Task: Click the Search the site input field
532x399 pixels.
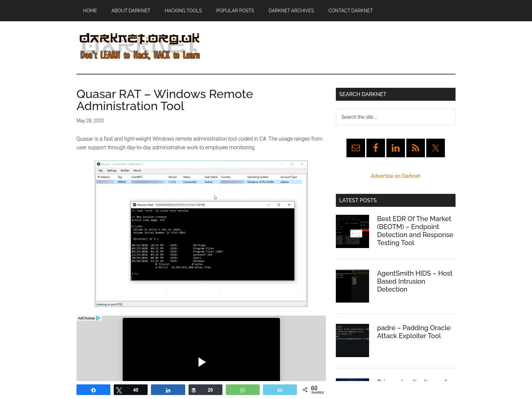Action: (396, 117)
